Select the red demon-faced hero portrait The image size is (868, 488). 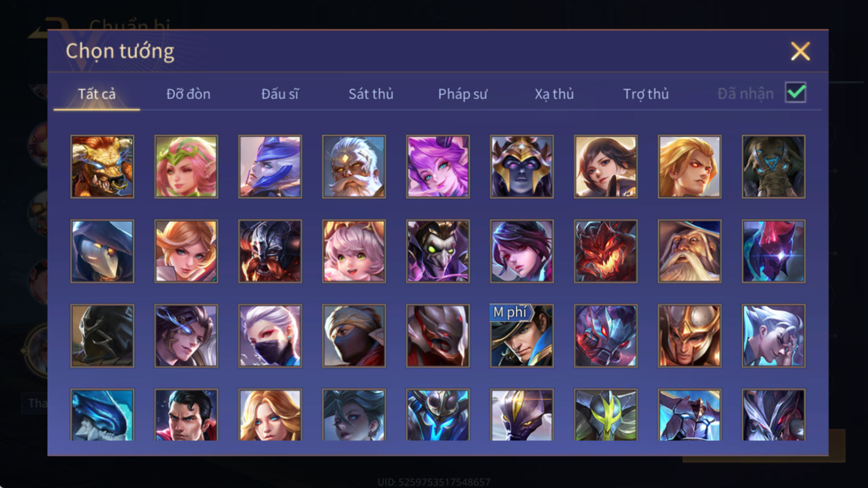click(x=606, y=251)
